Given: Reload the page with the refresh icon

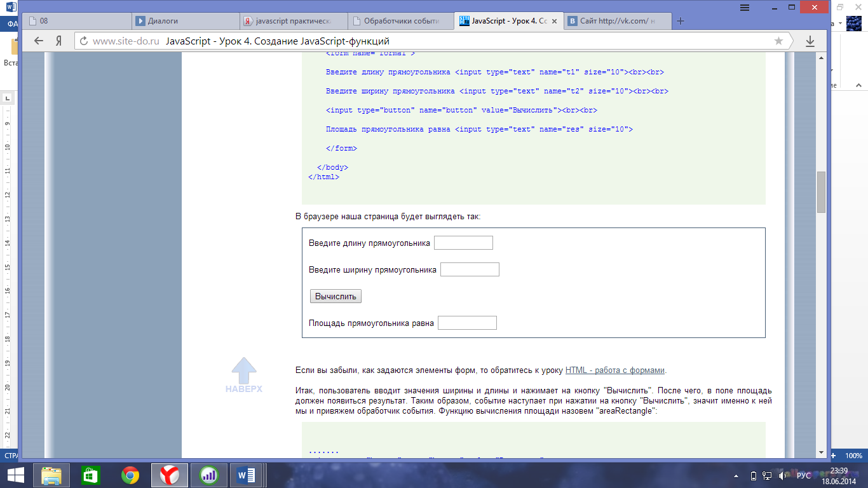Looking at the screenshot, I should (x=83, y=41).
